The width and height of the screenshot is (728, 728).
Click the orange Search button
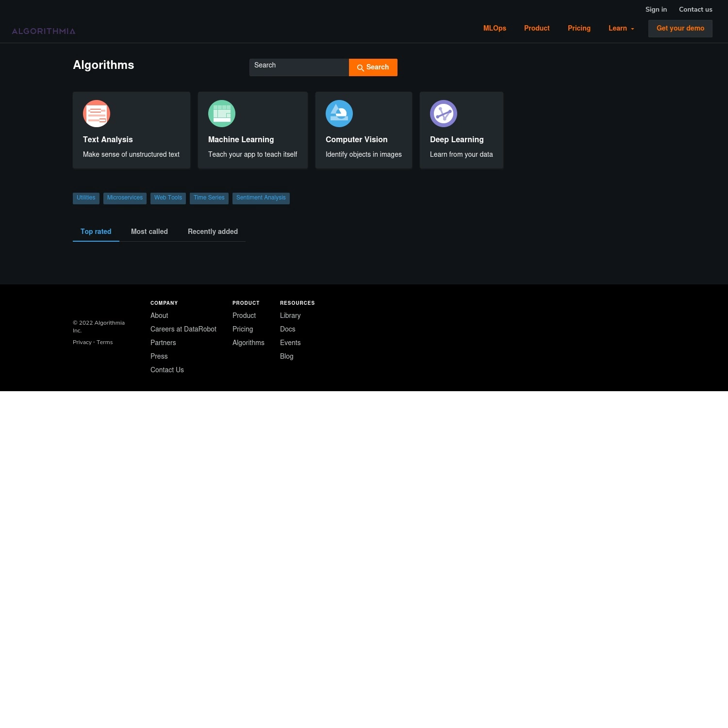tap(373, 67)
